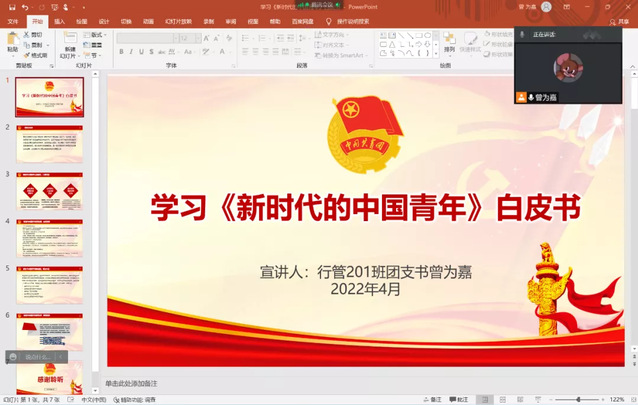Screen dimensions: 638x405
Task: Select the Format Painter (格式刷) tool
Action: [x=35, y=55]
